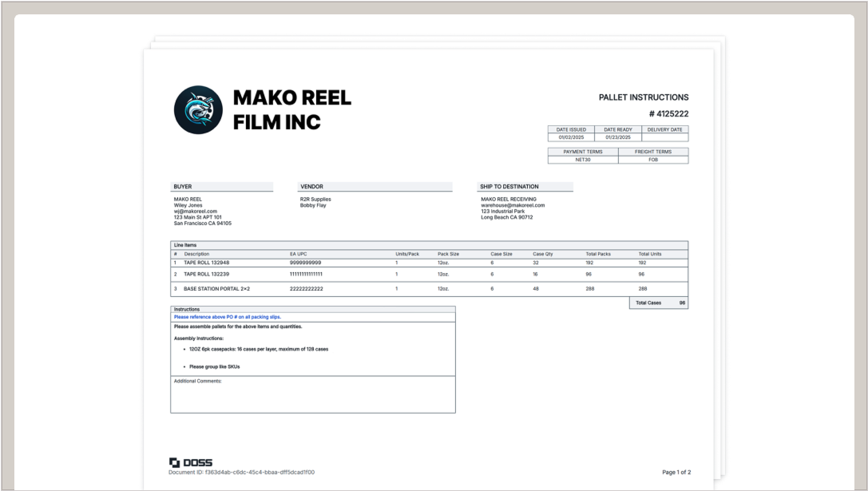The width and height of the screenshot is (868, 491).
Task: Click the PO number # 4125222
Action: pos(668,114)
